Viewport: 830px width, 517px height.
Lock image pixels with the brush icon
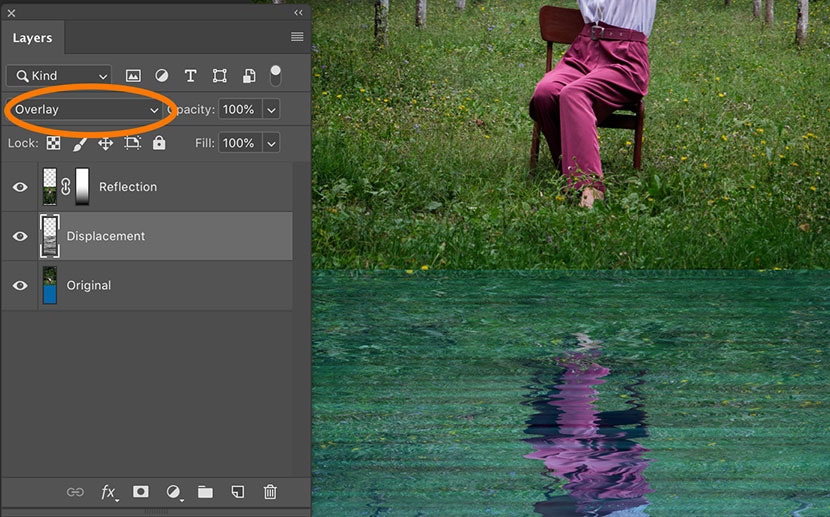(x=79, y=143)
